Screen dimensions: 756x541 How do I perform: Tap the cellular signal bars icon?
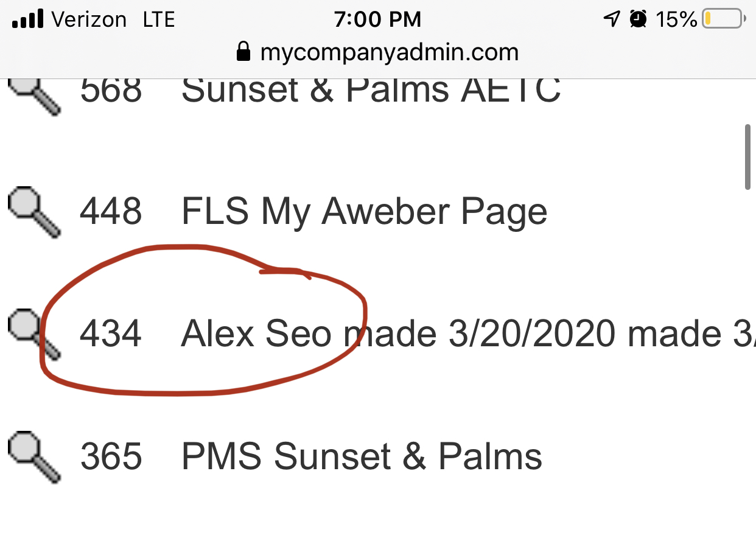[x=28, y=19]
